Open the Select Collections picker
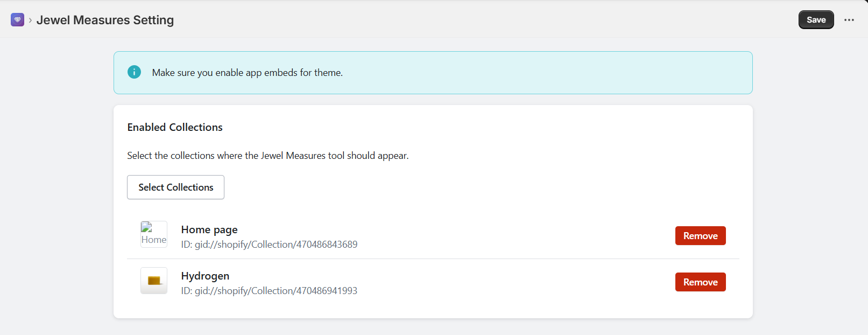The height and width of the screenshot is (335, 868). (x=175, y=187)
